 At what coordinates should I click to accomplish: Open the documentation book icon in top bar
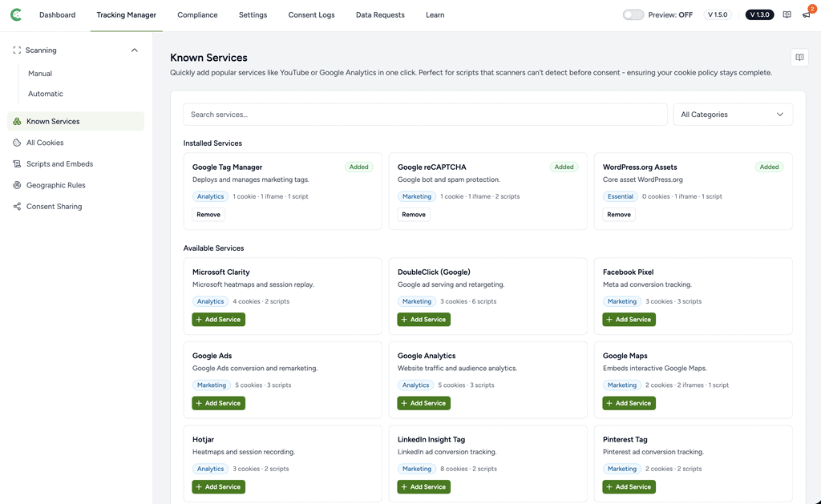[787, 14]
